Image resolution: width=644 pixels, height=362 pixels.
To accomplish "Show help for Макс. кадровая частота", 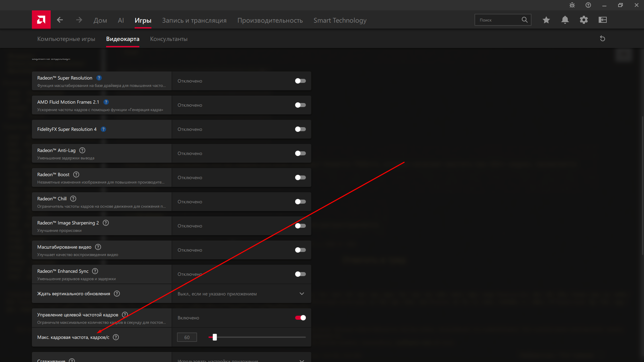I will pyautogui.click(x=116, y=337).
